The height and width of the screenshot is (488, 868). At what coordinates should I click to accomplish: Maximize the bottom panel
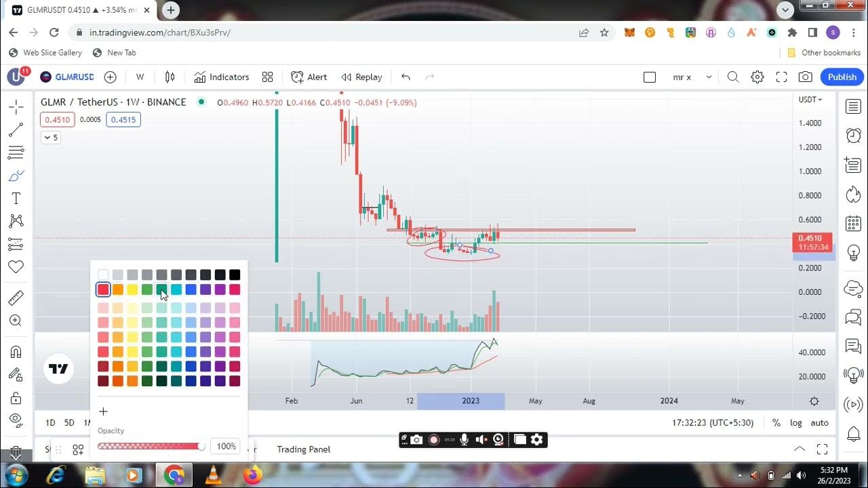pos(822,449)
